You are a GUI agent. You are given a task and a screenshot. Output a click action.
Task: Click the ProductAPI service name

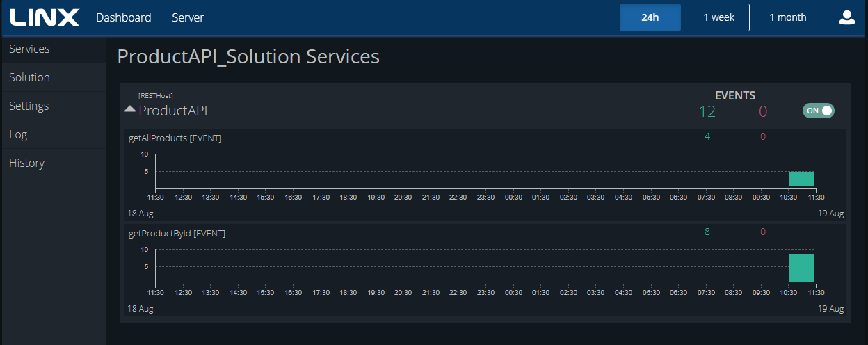click(x=173, y=110)
